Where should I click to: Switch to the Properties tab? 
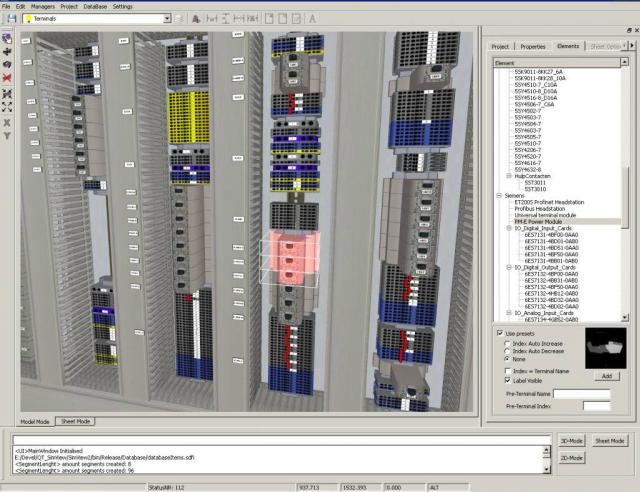(533, 46)
